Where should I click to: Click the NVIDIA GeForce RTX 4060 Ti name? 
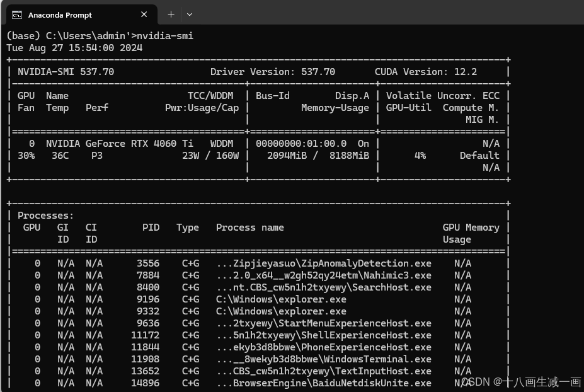120,144
